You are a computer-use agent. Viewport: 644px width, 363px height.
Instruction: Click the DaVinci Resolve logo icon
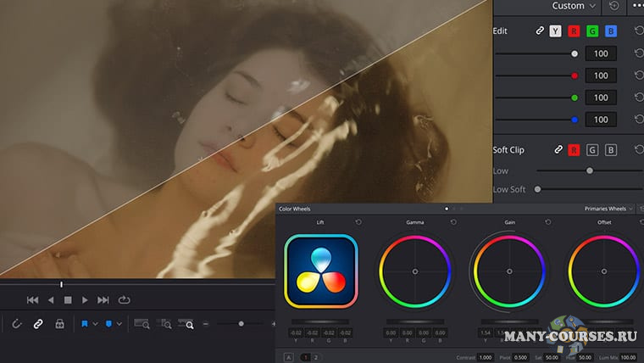pyautogui.click(x=321, y=271)
